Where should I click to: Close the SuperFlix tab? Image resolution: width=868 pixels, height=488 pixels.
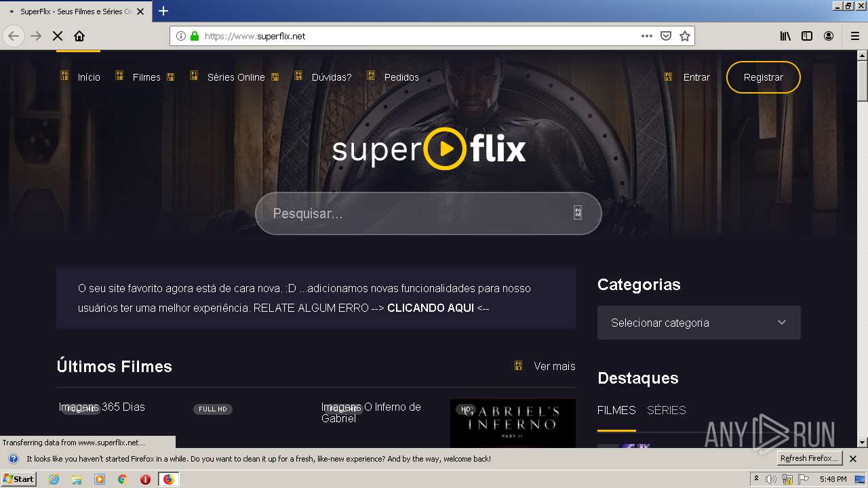140,12
